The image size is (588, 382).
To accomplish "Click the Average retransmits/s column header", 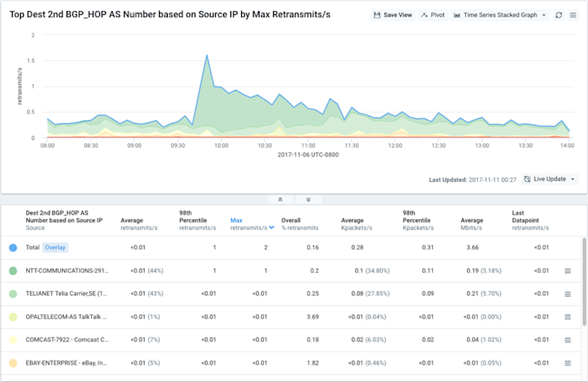I will coord(139,224).
